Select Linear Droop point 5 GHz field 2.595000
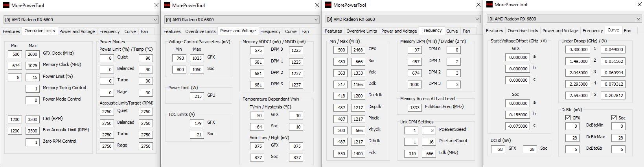Viewport: 644px width, 167px height. [578, 95]
